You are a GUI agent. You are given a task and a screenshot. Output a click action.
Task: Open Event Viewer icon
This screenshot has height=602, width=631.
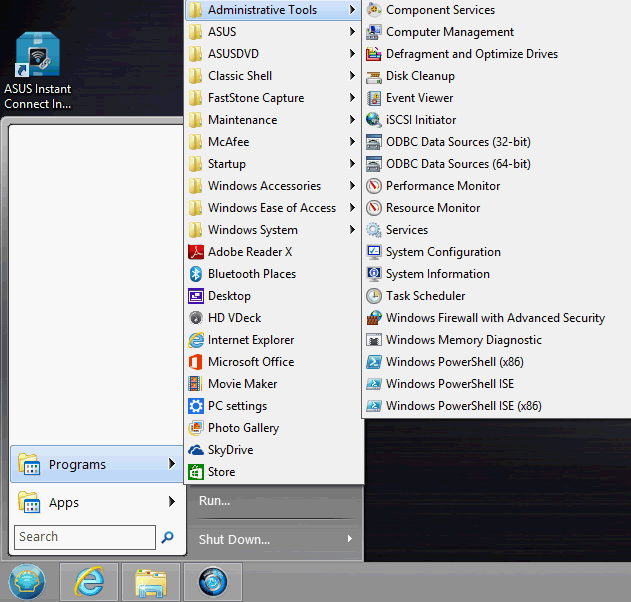[374, 98]
